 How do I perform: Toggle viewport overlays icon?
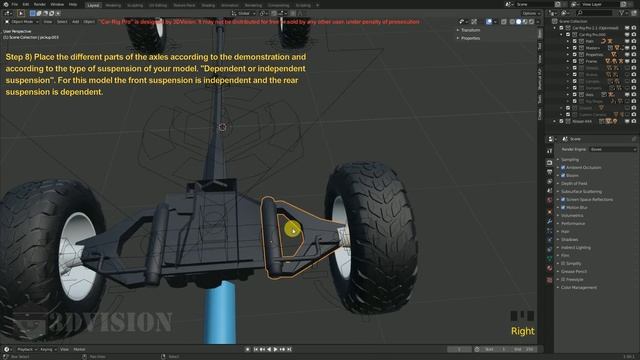coord(489,22)
